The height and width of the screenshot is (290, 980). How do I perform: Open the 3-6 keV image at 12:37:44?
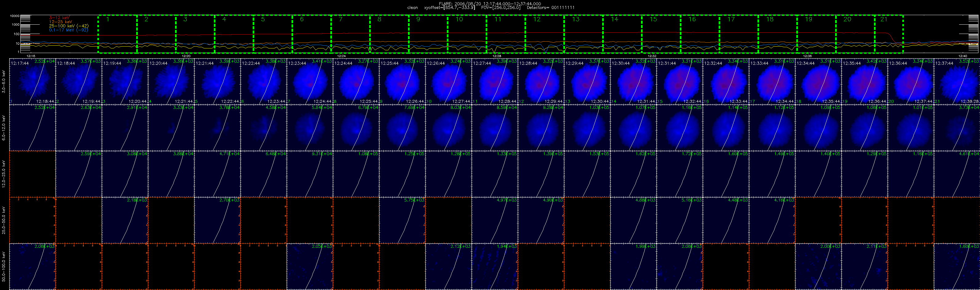[x=957, y=81]
